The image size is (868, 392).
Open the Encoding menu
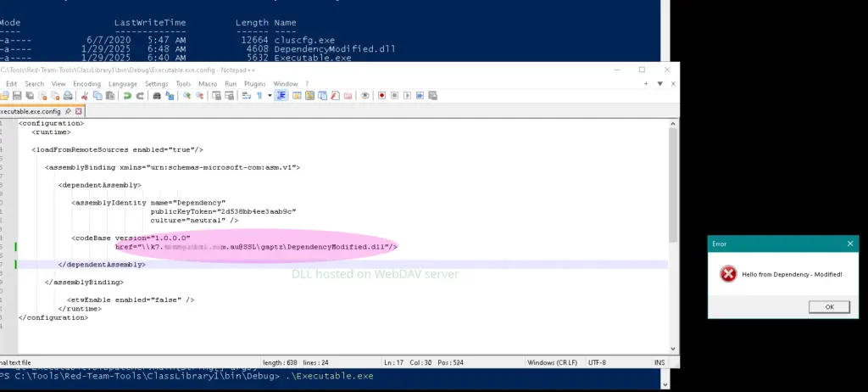(x=86, y=84)
